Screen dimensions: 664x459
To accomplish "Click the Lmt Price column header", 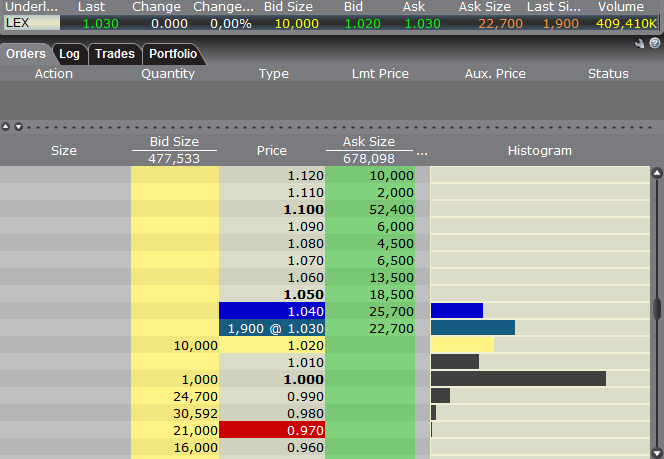I will 380,74.
